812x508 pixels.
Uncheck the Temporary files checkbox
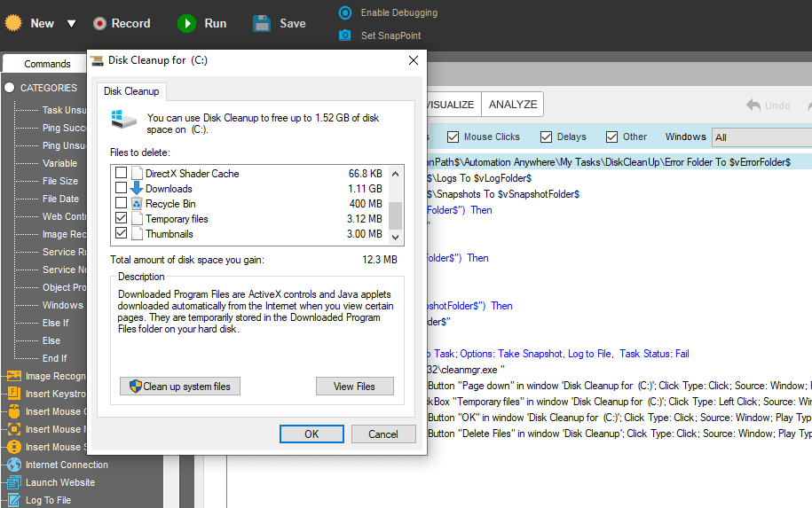122,218
